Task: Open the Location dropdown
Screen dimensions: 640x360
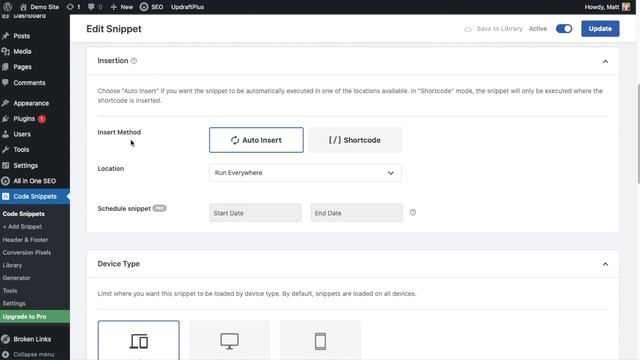Action: tap(305, 173)
